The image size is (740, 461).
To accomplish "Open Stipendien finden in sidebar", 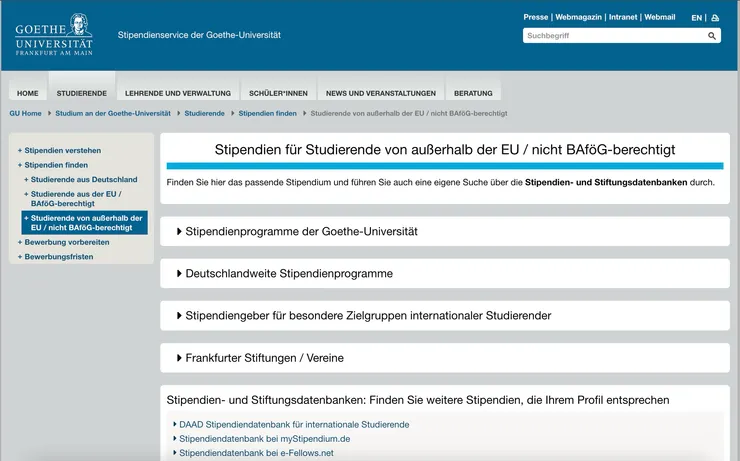I will point(56,165).
